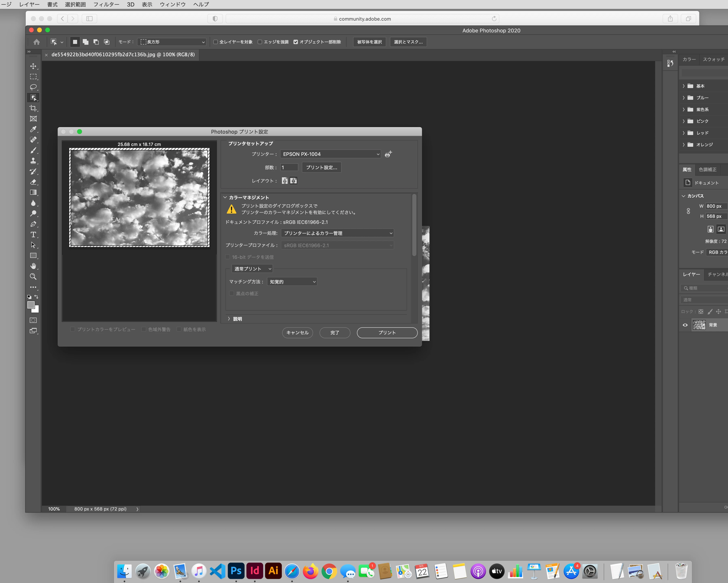
Task: Select the Lasso tool
Action: click(33, 87)
